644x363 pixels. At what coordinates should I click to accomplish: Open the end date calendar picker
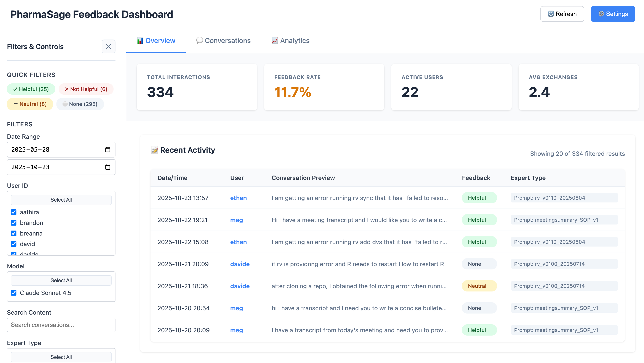point(107,167)
